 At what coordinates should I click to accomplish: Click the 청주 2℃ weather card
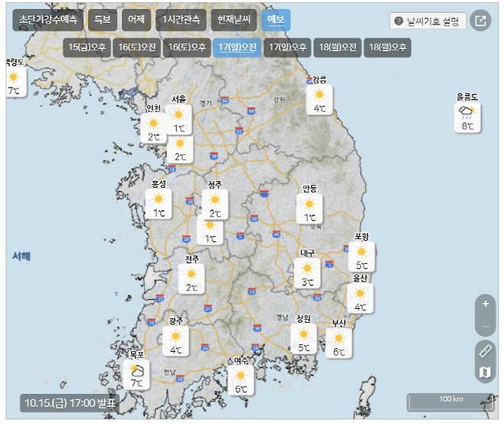[x=215, y=205]
